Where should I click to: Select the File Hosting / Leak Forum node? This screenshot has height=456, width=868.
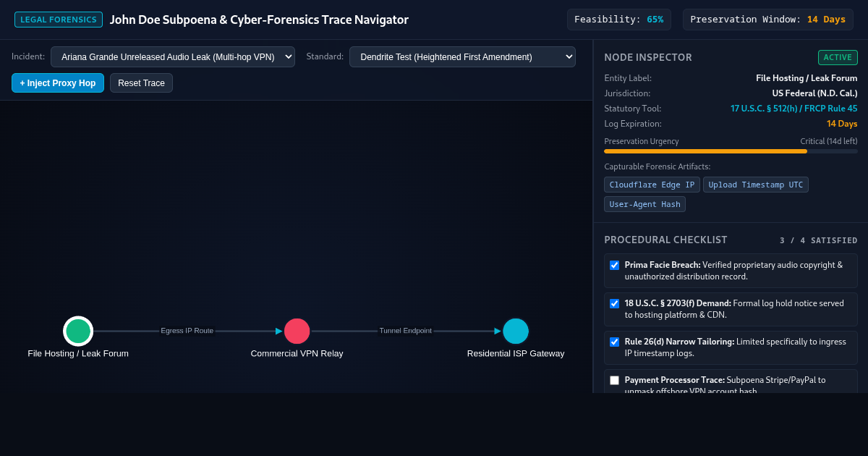pyautogui.click(x=78, y=332)
